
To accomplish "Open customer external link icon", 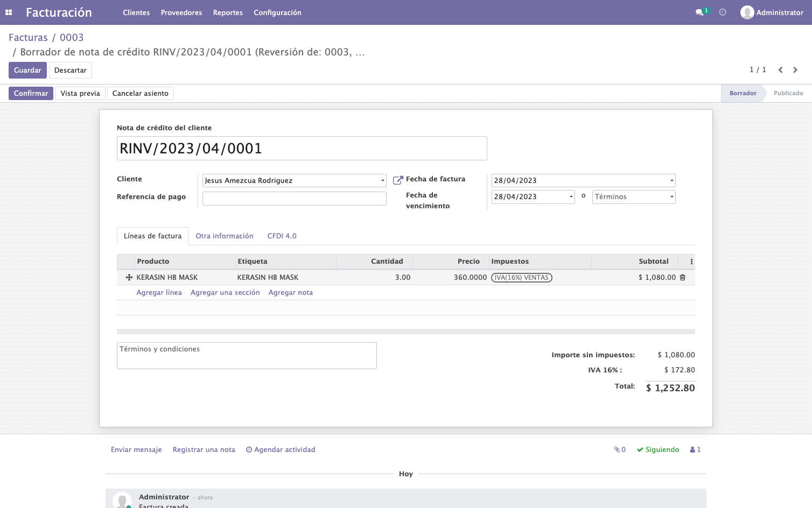I will [398, 180].
